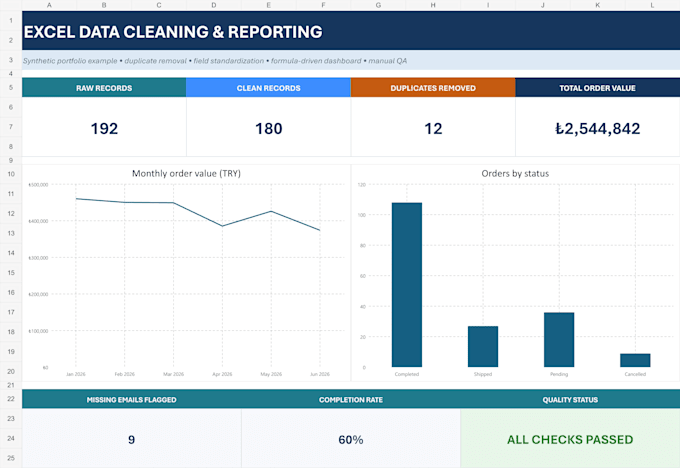Select the CLEAN RECORDS header cell

pos(268,88)
